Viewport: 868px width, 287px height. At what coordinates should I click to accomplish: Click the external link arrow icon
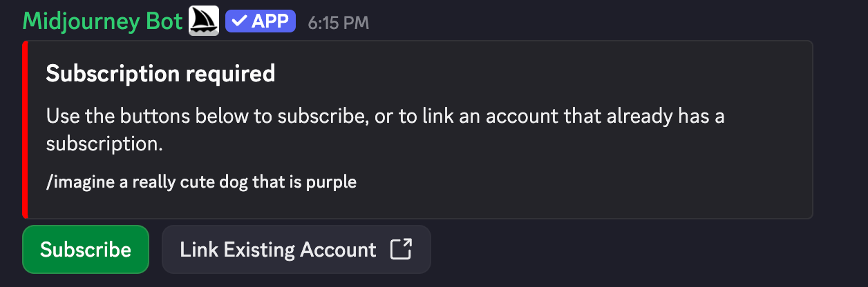pyautogui.click(x=401, y=249)
